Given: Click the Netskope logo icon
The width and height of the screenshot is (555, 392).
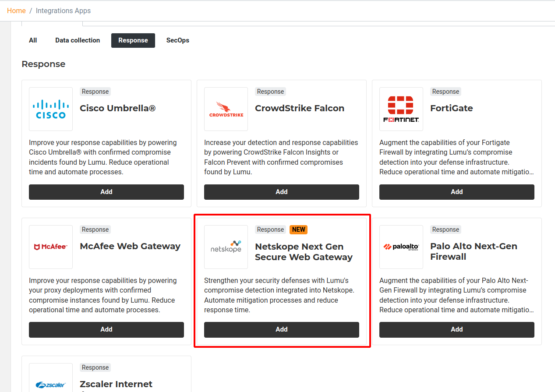Looking at the screenshot, I should [x=226, y=247].
